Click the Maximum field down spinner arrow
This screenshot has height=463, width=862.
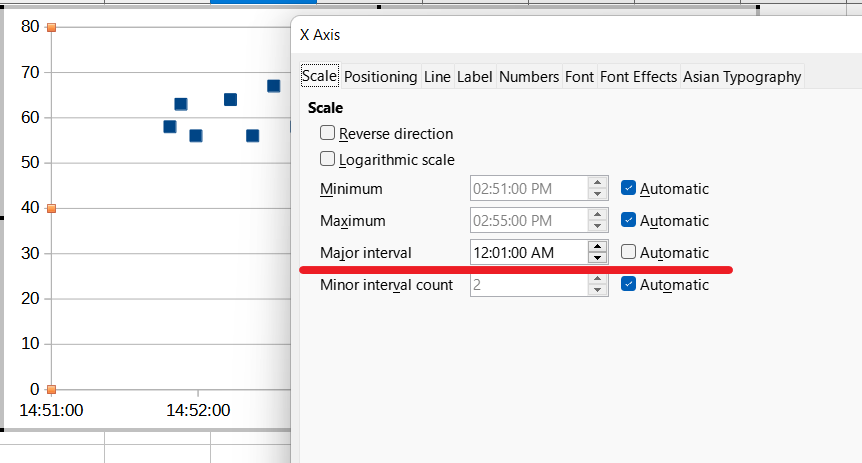tap(598, 226)
